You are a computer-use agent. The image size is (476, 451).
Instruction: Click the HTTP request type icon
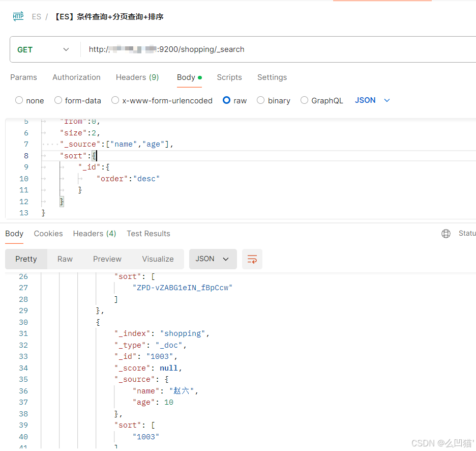(x=18, y=16)
